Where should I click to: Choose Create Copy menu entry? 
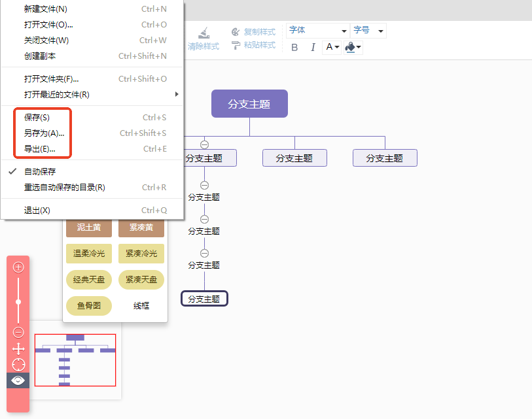(x=92, y=56)
